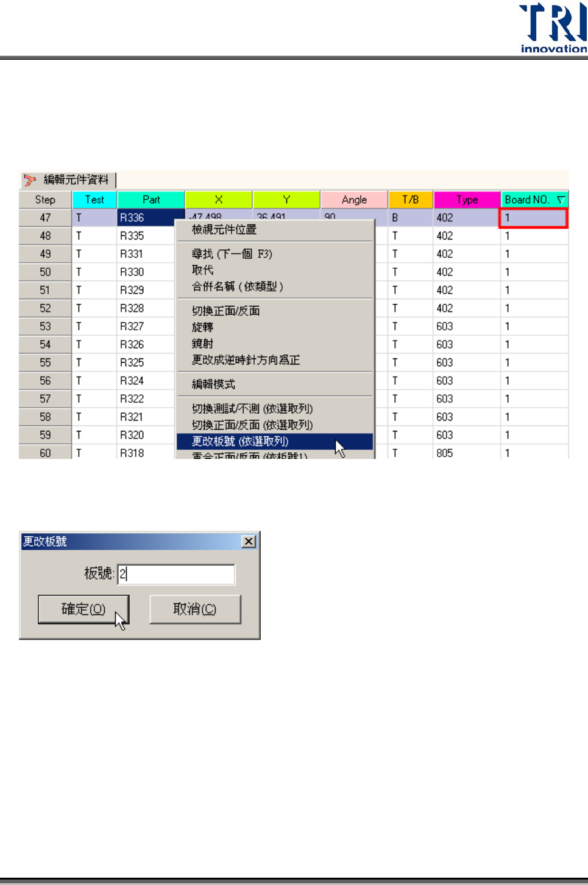Screen dimensions: 588x885
Task: Select part cell R321
Action: (146, 417)
